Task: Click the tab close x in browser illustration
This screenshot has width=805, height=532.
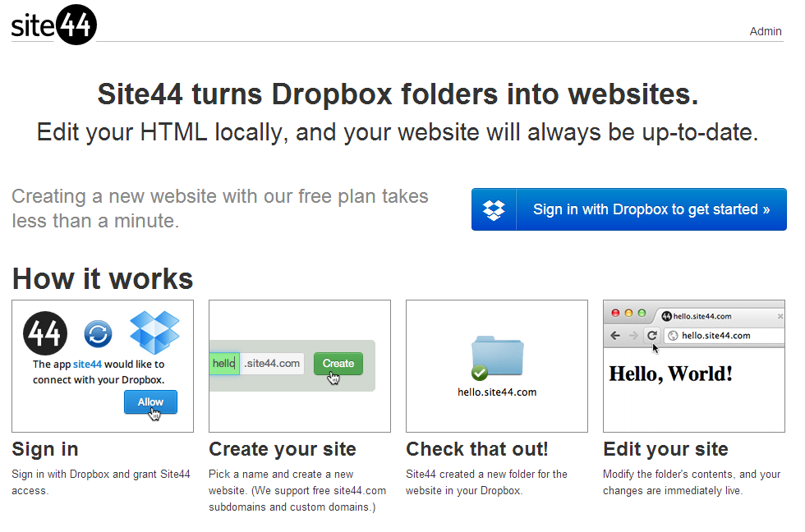Action: tap(780, 316)
